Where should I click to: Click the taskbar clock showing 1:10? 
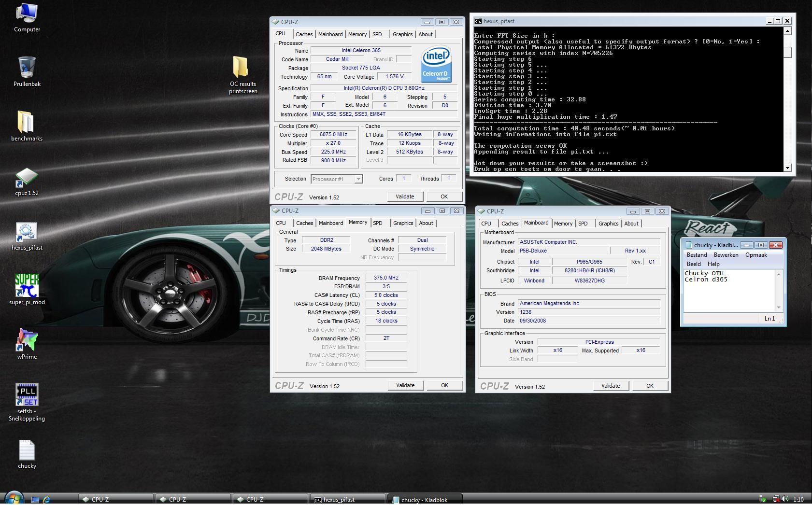coord(798,500)
